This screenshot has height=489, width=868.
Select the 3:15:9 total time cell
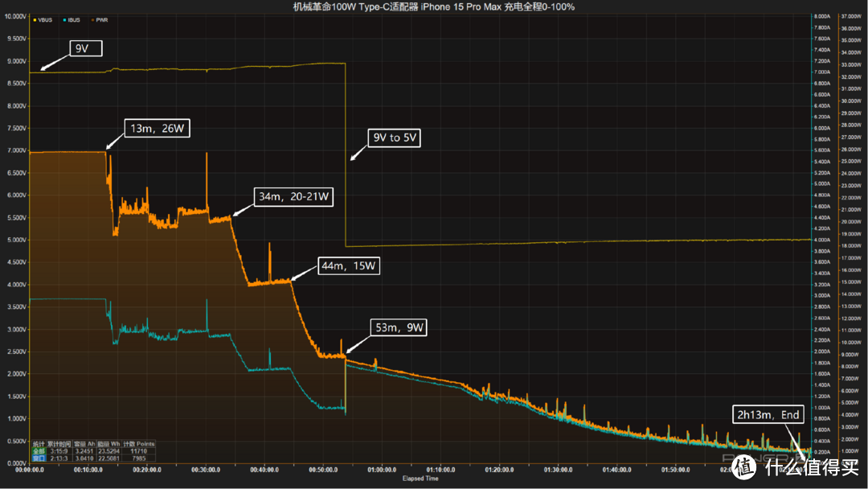coord(59,451)
